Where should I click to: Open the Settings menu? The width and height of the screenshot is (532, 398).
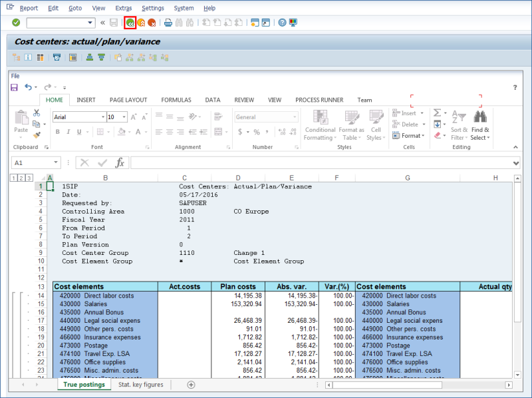[153, 8]
